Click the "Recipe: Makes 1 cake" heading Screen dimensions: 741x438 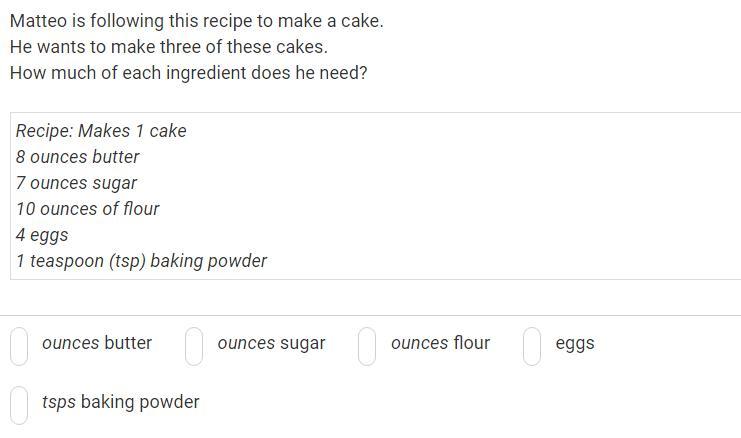pyautogui.click(x=101, y=131)
